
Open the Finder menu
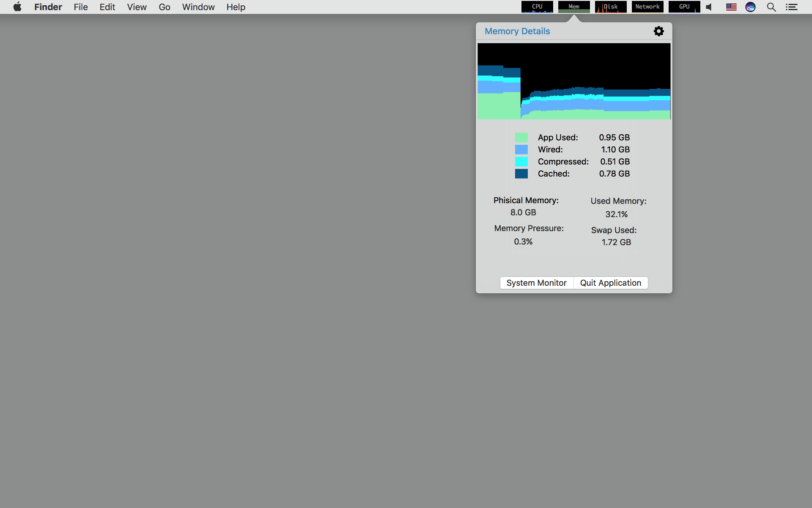pos(48,7)
